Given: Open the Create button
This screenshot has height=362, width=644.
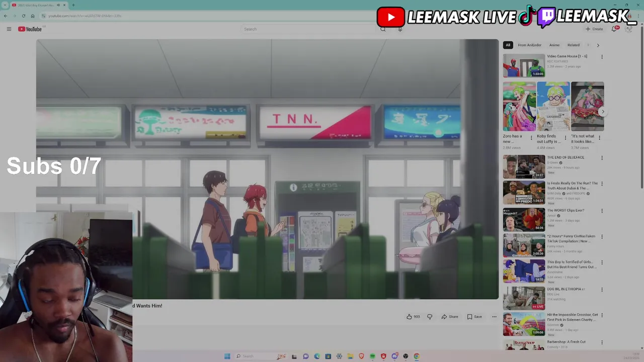Looking at the screenshot, I should (594, 29).
